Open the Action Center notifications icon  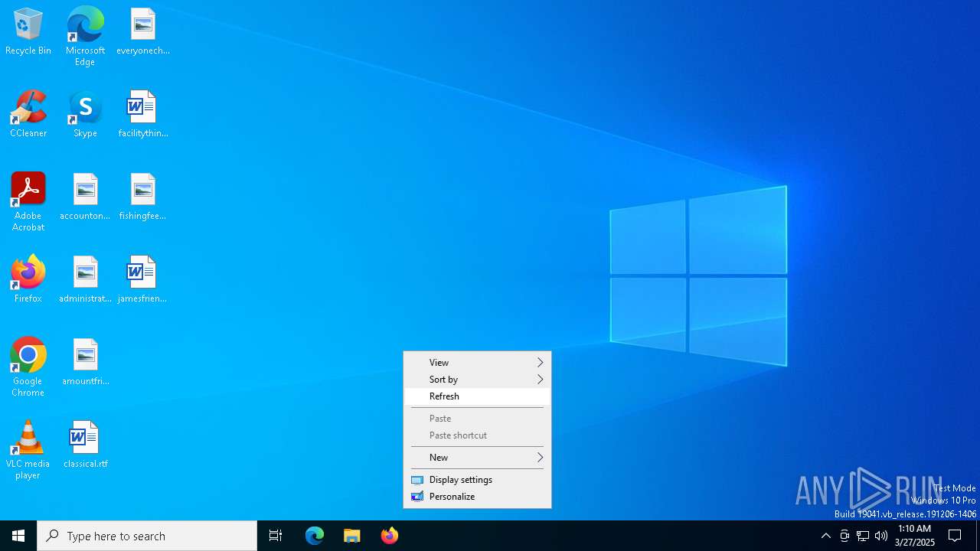955,536
